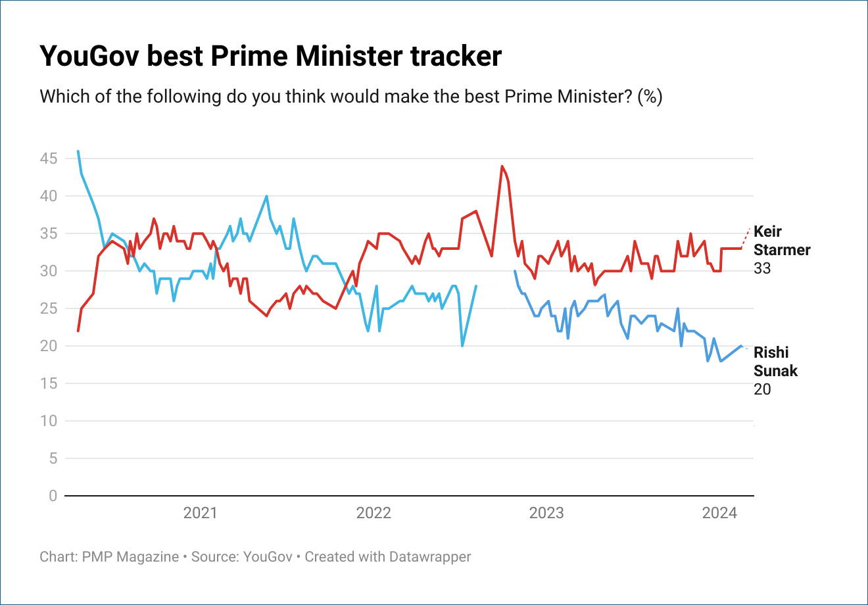Click the Source: YouGov credit text
868x605 pixels.
[x=242, y=557]
